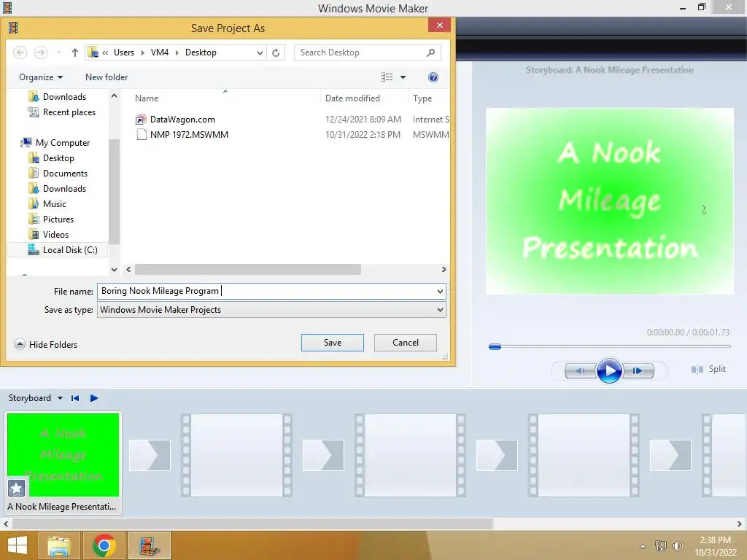Click Desktop under My Computer
The image size is (747, 560).
point(52,158)
